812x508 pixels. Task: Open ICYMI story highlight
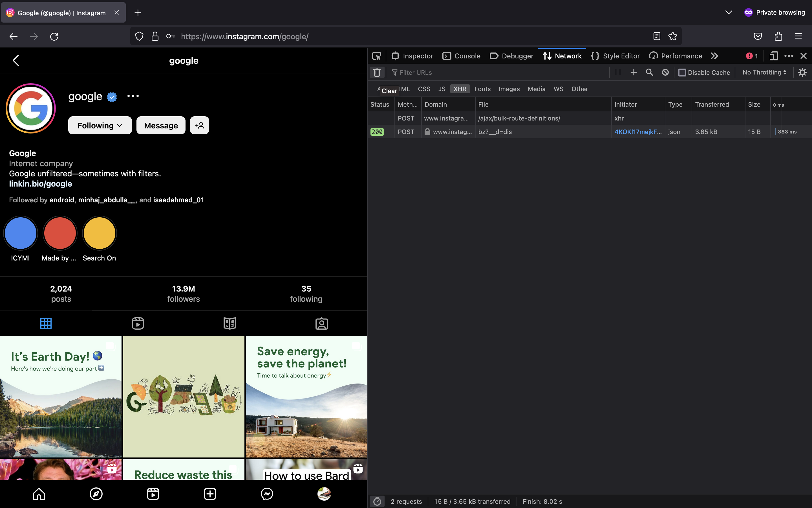tap(21, 239)
